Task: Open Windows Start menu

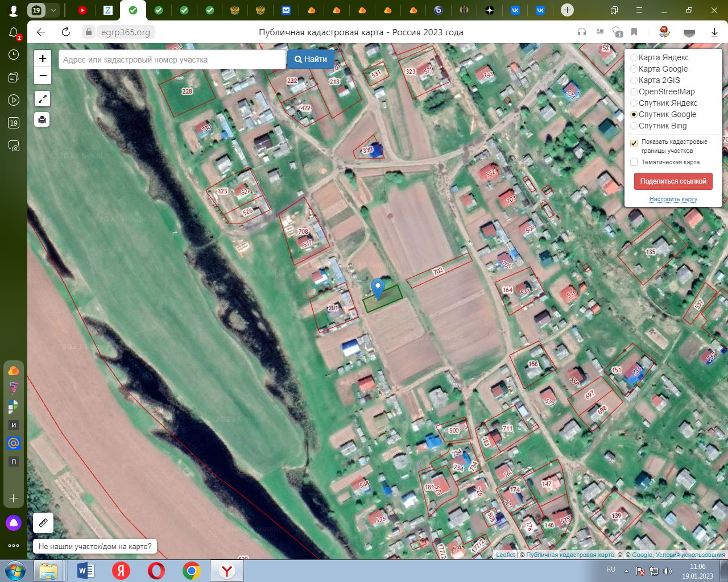Action: [x=15, y=571]
